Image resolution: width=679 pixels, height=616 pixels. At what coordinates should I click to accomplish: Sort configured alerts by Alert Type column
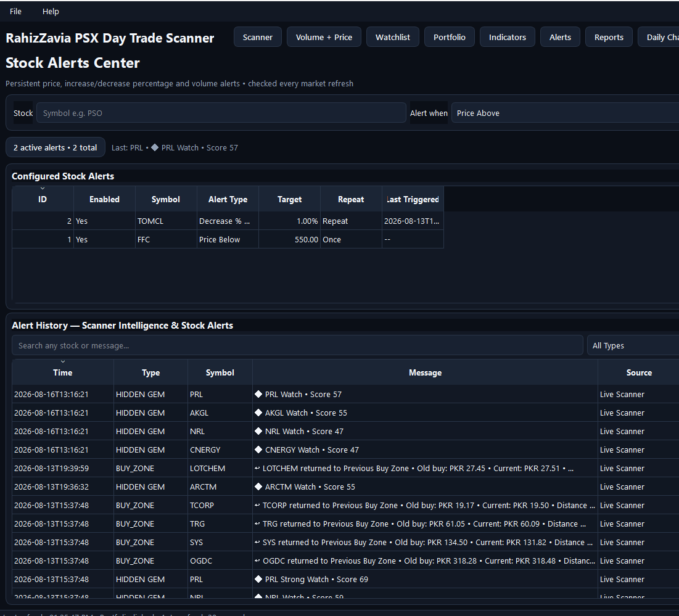228,199
